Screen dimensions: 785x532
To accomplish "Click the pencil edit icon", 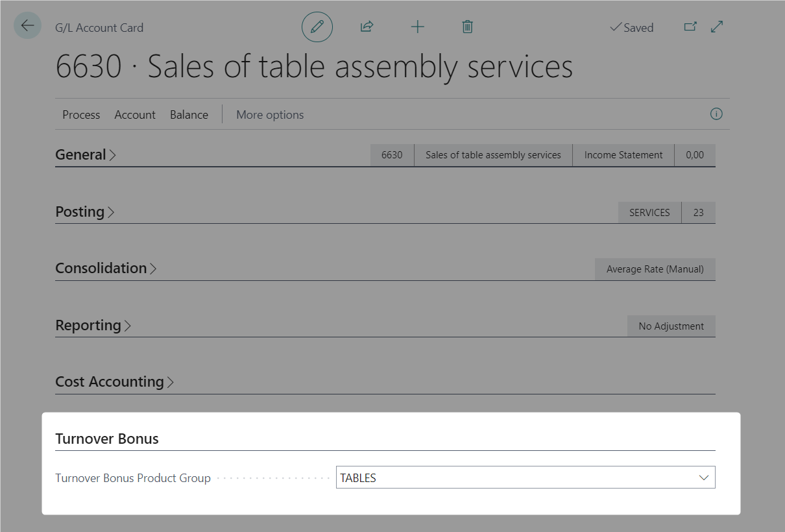I will pos(317,27).
